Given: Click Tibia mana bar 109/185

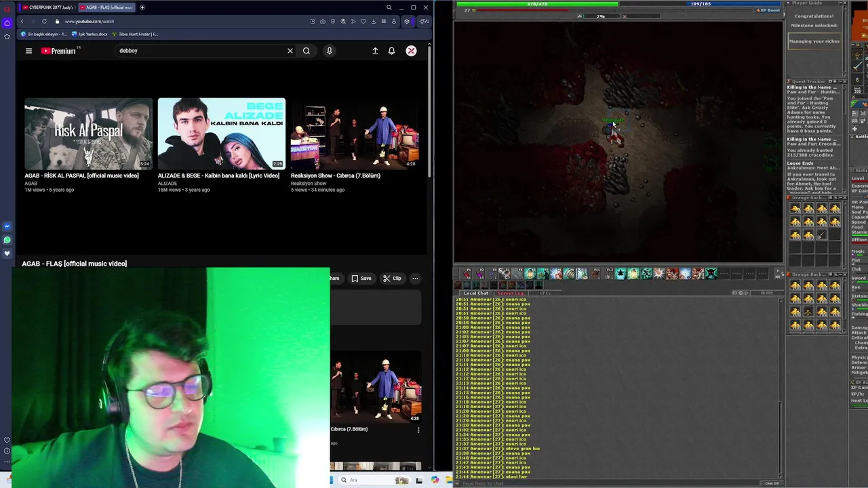Looking at the screenshot, I should pos(701,4).
